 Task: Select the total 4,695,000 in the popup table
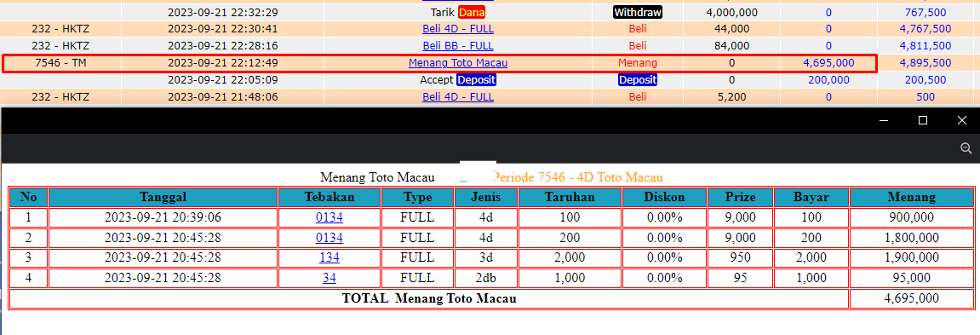pyautogui.click(x=911, y=298)
